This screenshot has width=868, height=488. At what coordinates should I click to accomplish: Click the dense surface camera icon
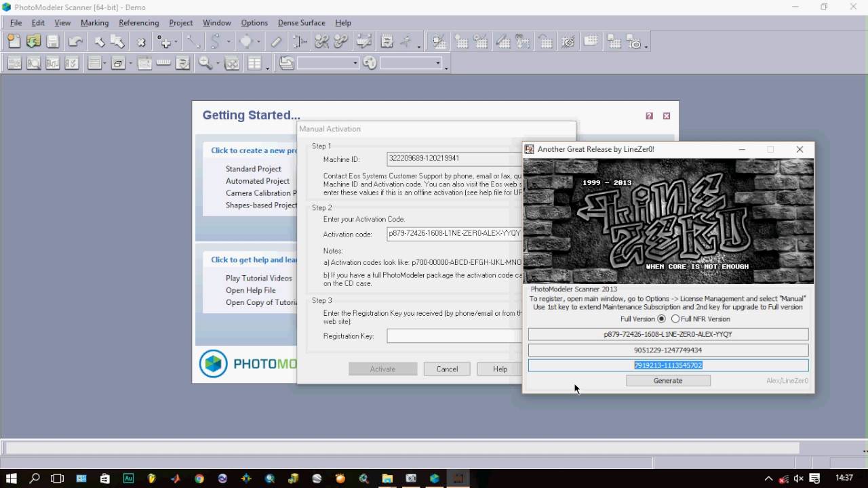coord(634,42)
